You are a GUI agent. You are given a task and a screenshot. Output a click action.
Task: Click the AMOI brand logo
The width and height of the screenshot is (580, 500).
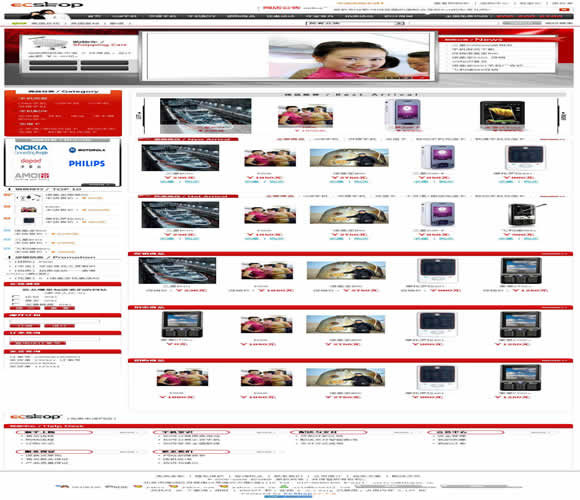(x=32, y=176)
